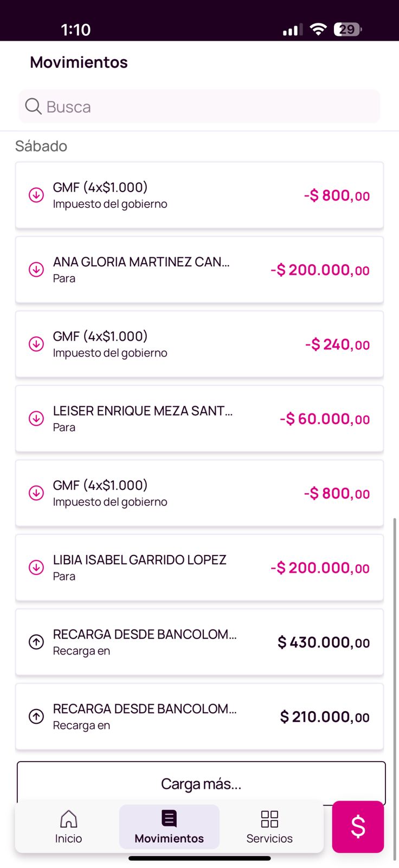The height and width of the screenshot is (868, 399).
Task: Open the Ana Gloria Martinez -$200.000 transaction
Action: pos(200,270)
